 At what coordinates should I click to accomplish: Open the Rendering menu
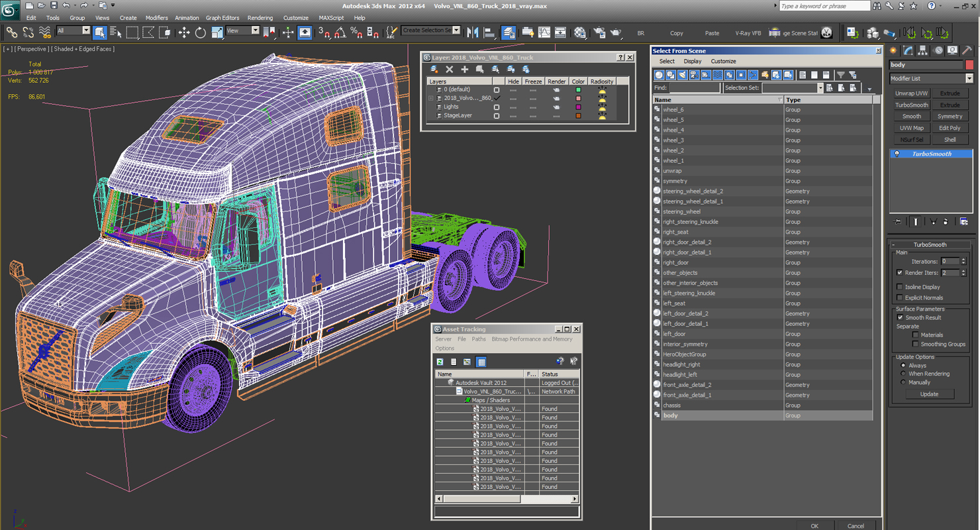260,18
